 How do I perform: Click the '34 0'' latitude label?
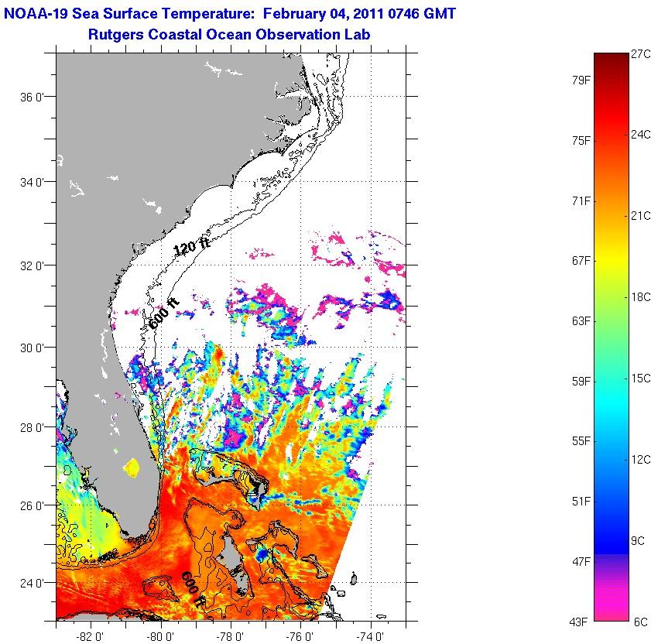pyautogui.click(x=32, y=182)
